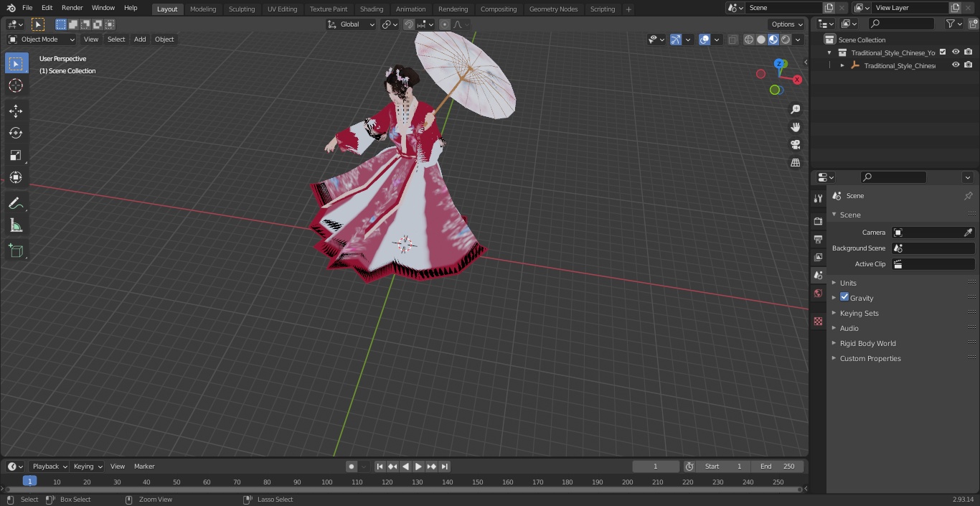Screen dimensions: 980x506
Task: Open the Render properties tab
Action: (818, 221)
